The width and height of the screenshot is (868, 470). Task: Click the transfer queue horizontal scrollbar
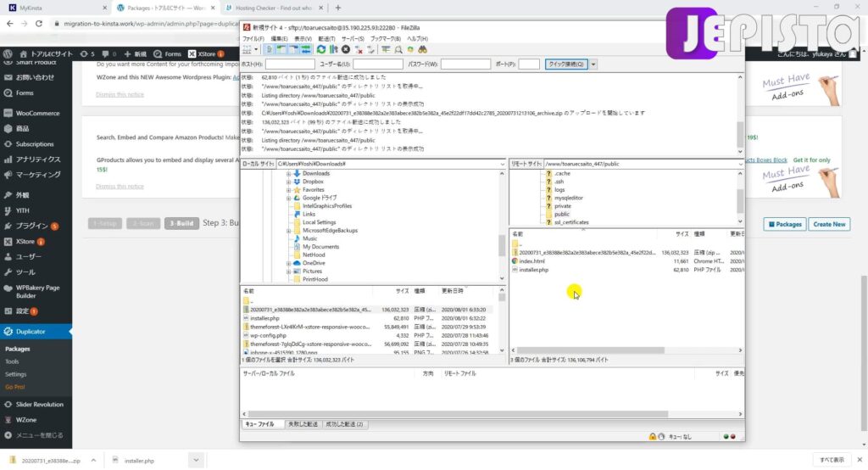click(458, 414)
